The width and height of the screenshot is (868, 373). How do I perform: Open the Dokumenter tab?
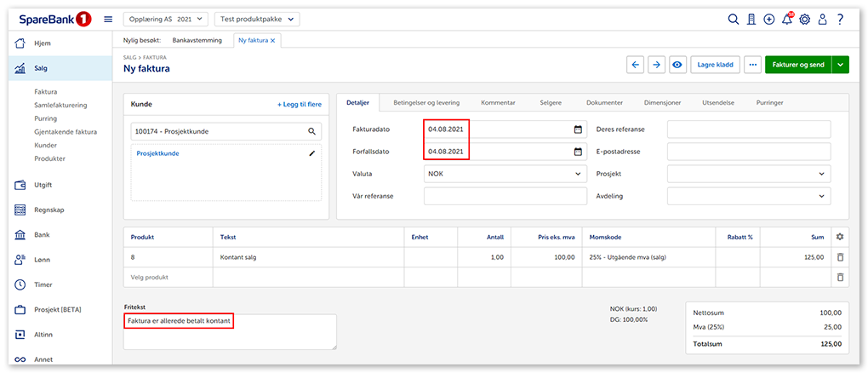coord(604,102)
